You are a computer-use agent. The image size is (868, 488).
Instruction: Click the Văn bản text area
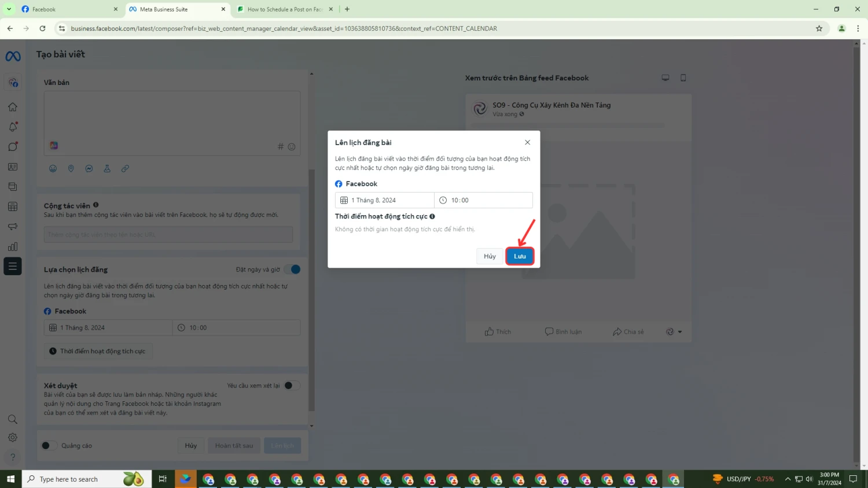click(172, 123)
